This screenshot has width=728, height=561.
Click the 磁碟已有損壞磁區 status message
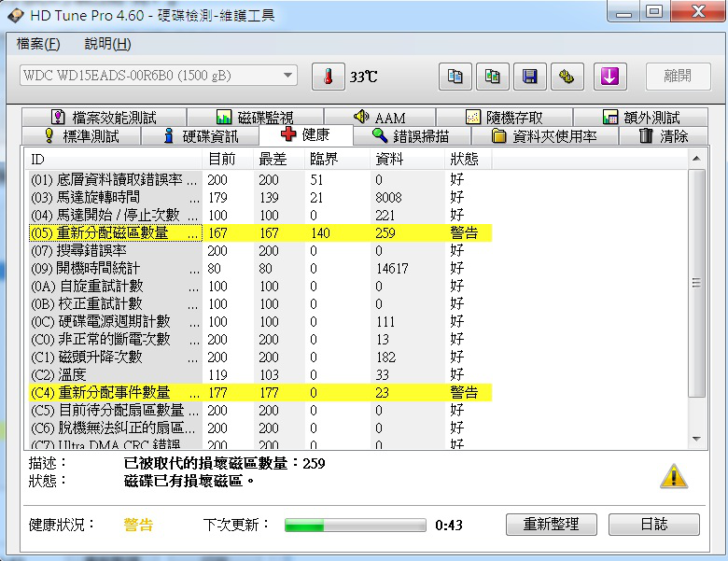tap(189, 481)
